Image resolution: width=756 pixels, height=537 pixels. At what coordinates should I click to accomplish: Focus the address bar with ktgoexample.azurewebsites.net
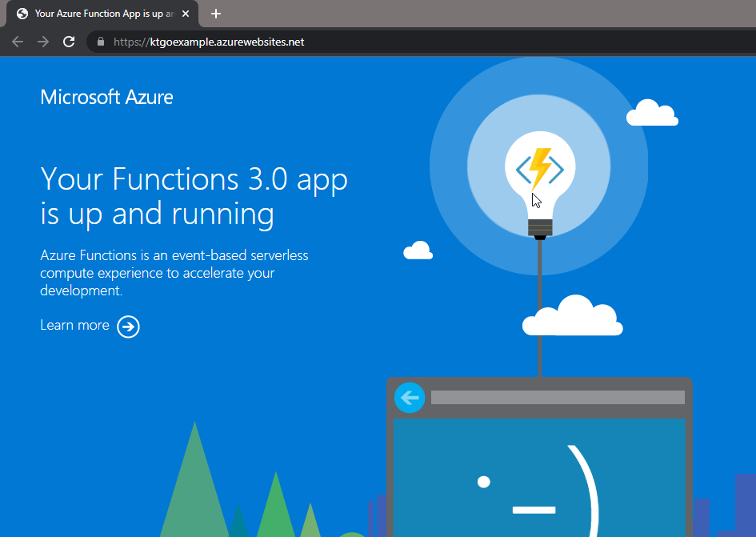pos(419,42)
